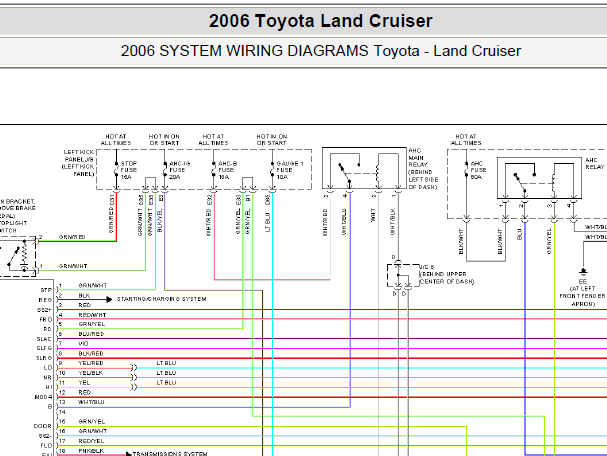607x456 pixels.
Task: Select the AHC-IG FUSE 20A label
Action: click(x=179, y=170)
